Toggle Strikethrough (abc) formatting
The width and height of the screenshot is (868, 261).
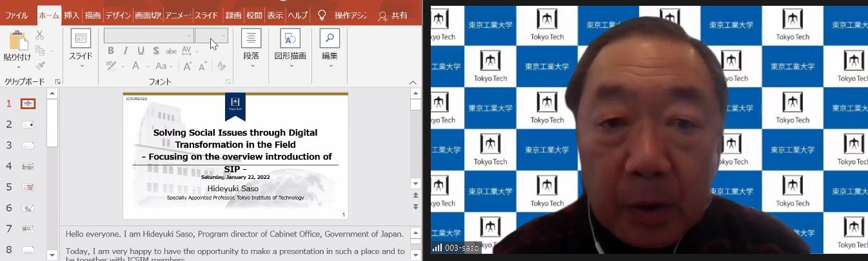[172, 51]
